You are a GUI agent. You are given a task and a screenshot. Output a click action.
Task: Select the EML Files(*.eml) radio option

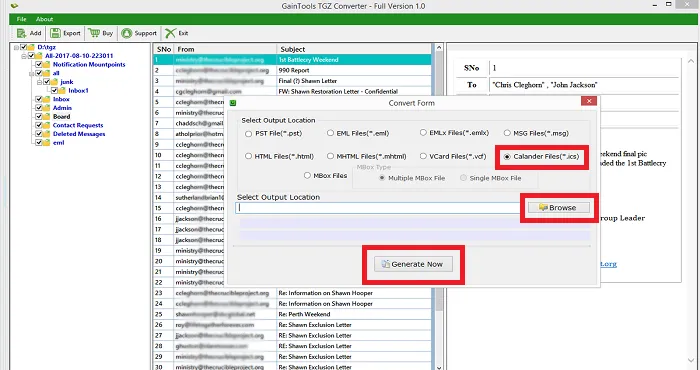[x=330, y=133]
